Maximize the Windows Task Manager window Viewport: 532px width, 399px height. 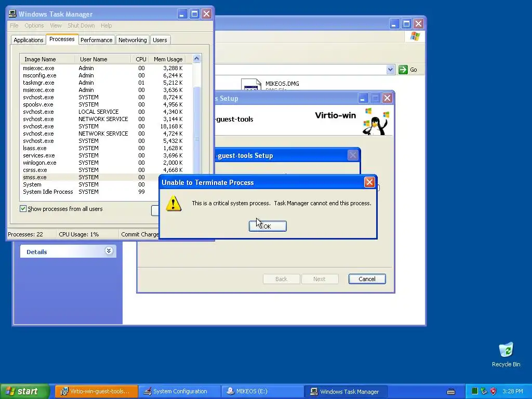pos(194,14)
